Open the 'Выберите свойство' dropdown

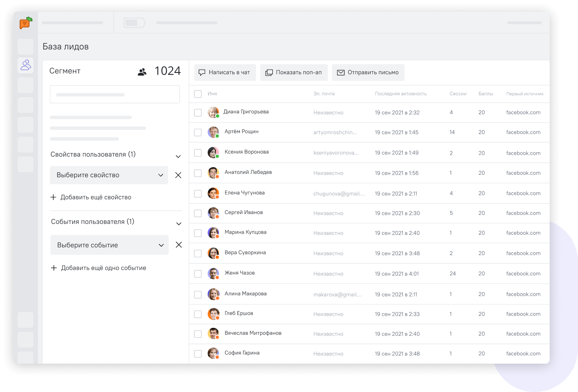point(109,175)
